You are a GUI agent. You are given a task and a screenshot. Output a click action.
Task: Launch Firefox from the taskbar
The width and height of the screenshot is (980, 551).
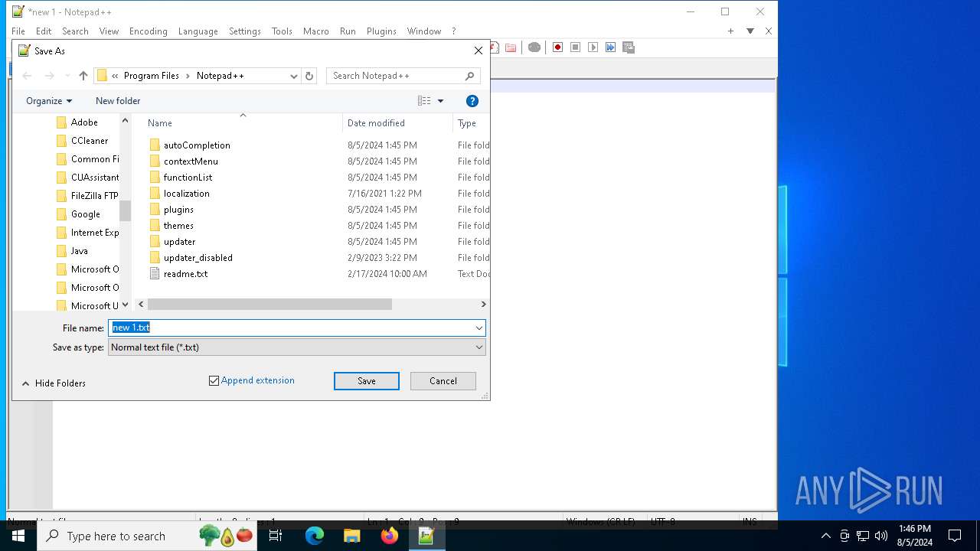(389, 536)
